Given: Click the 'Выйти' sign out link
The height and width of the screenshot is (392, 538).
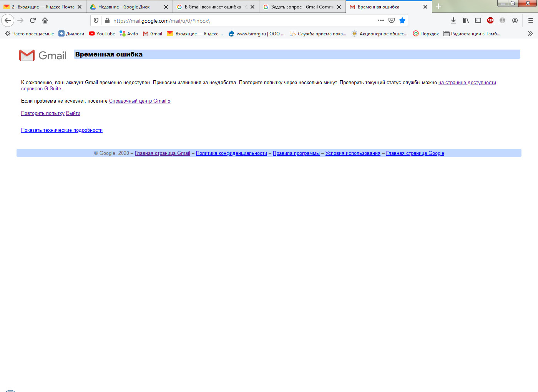Looking at the screenshot, I should [x=73, y=113].
